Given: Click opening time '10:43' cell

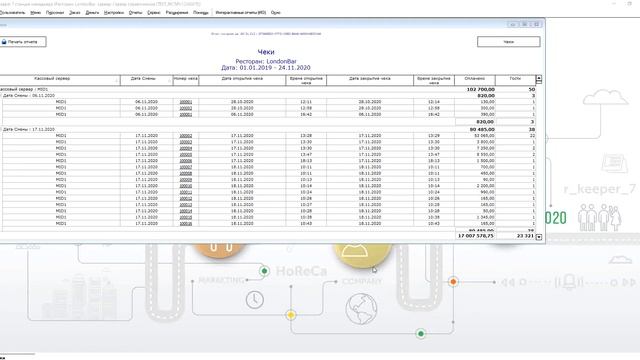Looking at the screenshot, I should [x=306, y=224].
